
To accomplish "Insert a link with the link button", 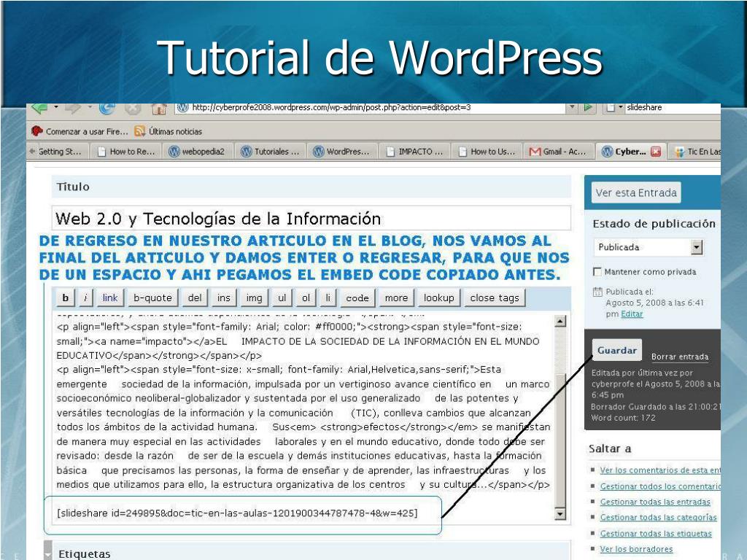I will pos(110,297).
